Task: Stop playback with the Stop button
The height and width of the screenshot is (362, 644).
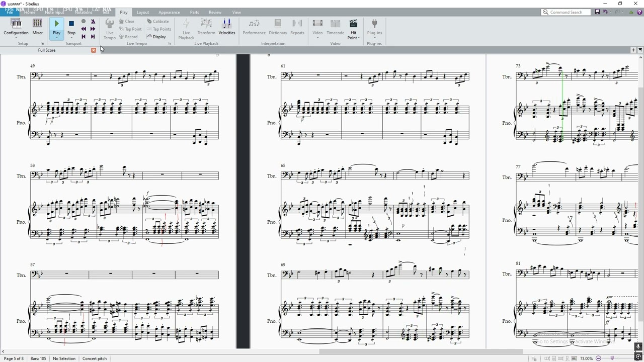Action: tap(71, 28)
